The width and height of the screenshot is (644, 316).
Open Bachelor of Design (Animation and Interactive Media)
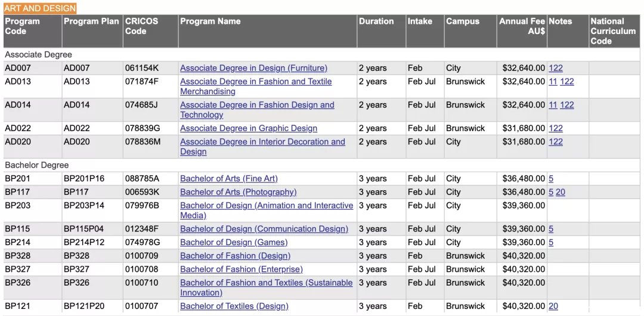pos(267,210)
